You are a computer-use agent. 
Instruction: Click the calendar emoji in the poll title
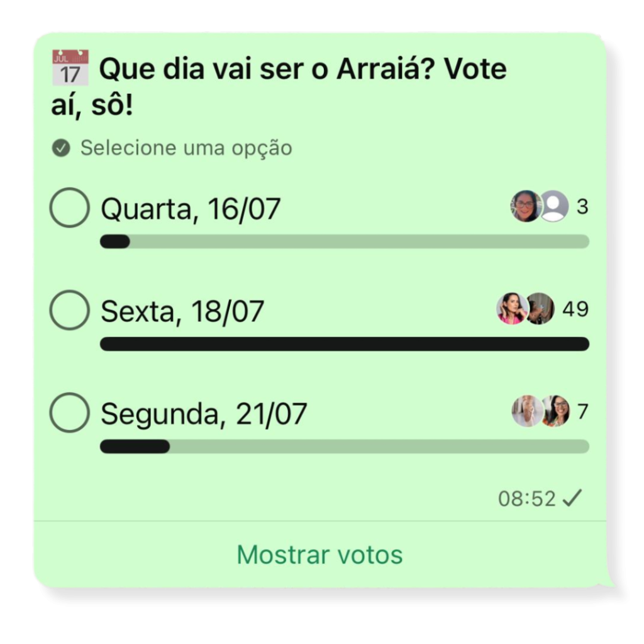coord(70,67)
